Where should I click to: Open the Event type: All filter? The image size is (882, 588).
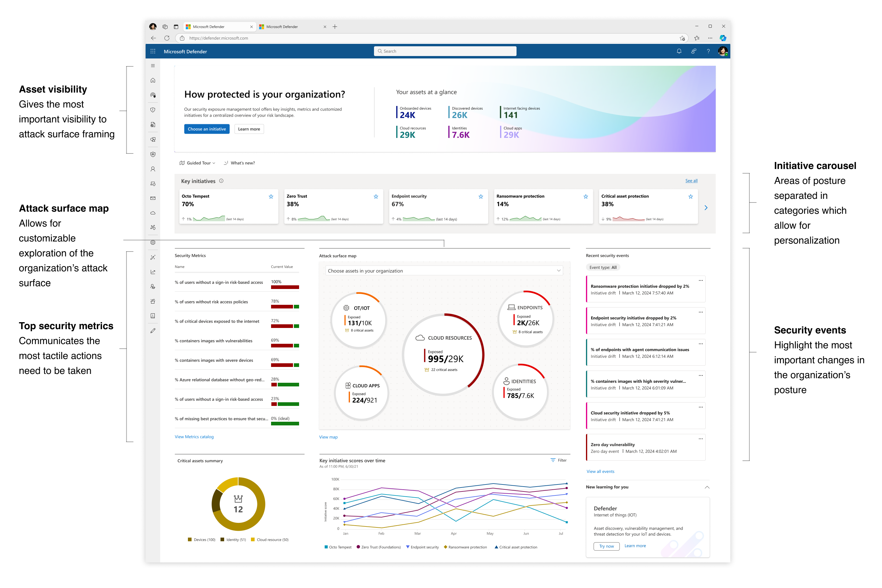click(x=603, y=267)
